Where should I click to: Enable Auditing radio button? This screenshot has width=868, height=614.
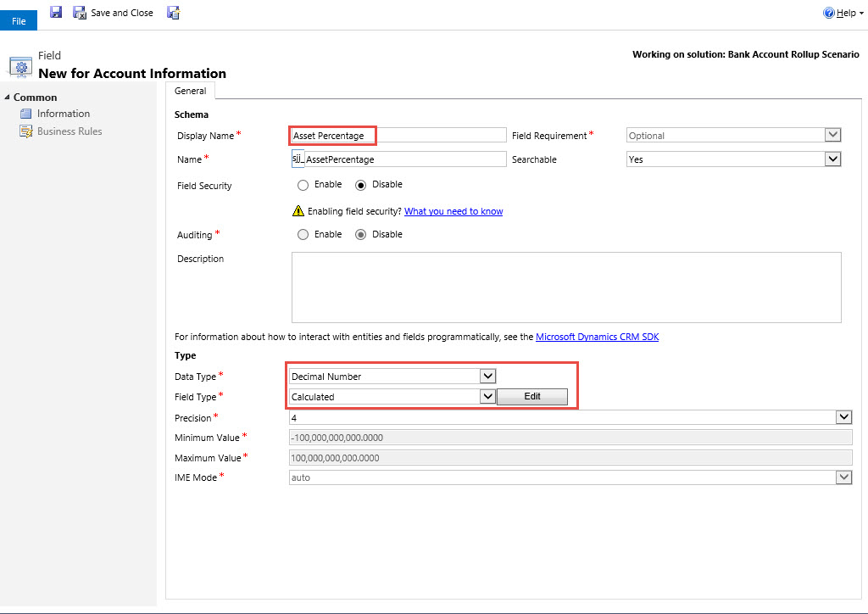pos(303,235)
